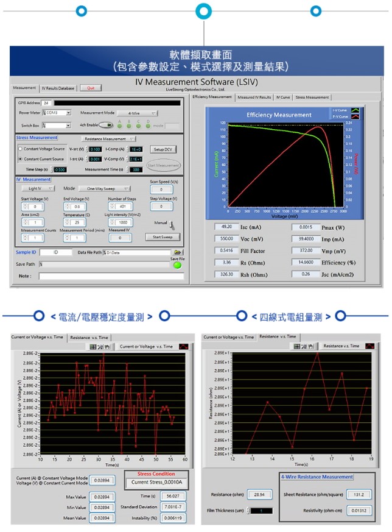Open the IV Curve tab
This screenshot has height=532, width=392.
[283, 97]
